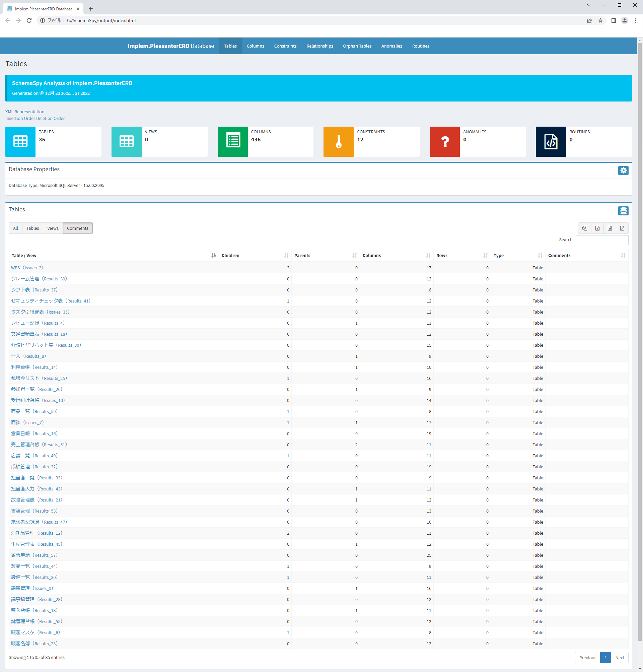Open the Orphan Tables navigation tab
This screenshot has width=643, height=672.
coord(357,46)
